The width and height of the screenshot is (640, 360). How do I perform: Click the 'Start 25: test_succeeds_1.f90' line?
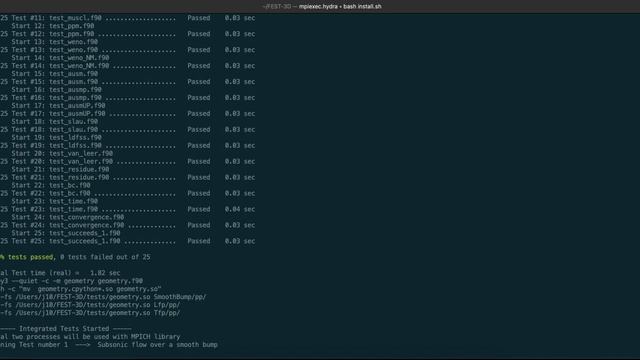[66, 233]
